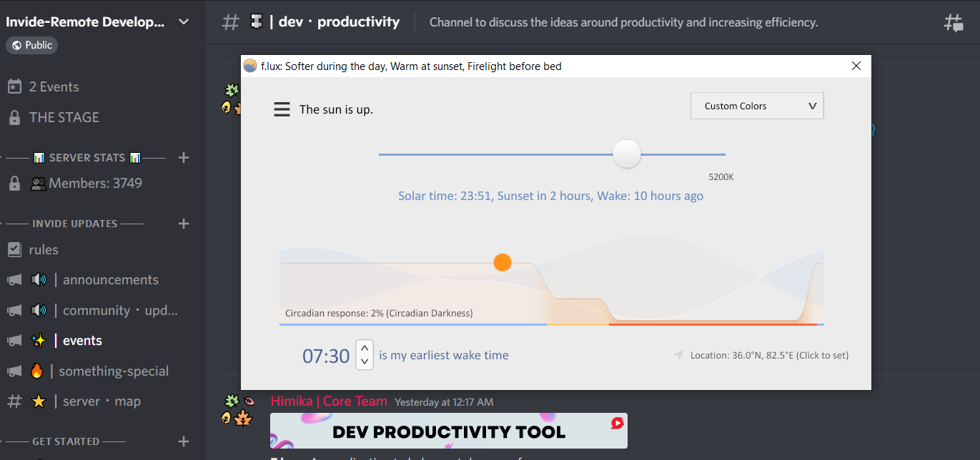Add channel to SERVER STATS category

(x=184, y=157)
